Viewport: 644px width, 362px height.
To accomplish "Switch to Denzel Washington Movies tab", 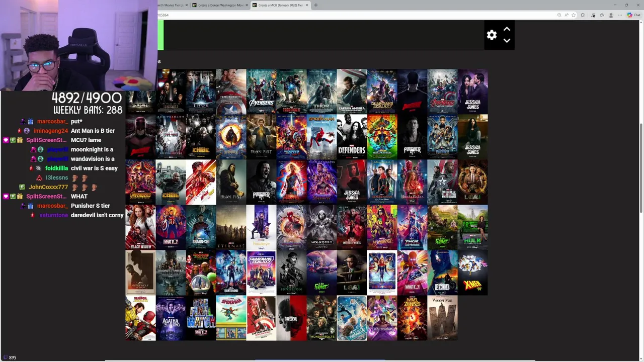I will [219, 5].
